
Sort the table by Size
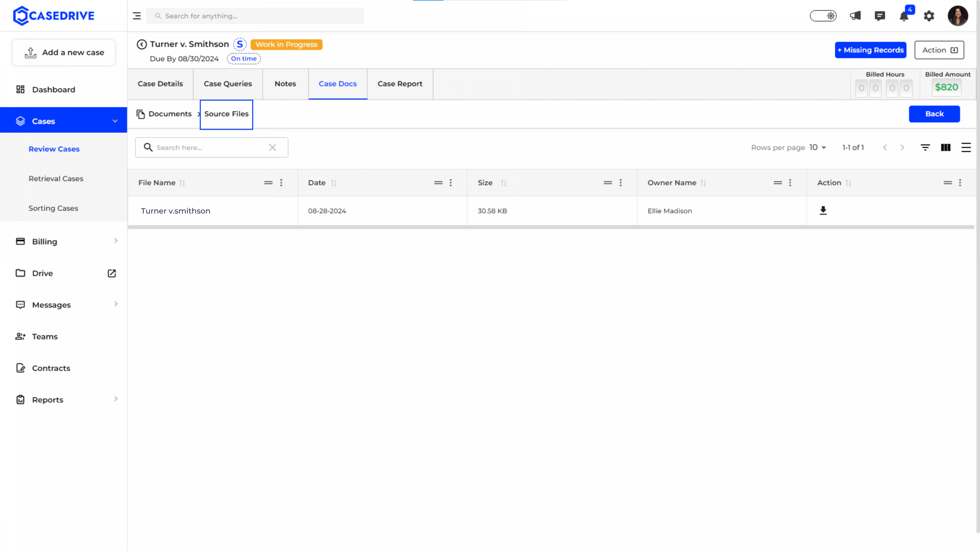(504, 183)
